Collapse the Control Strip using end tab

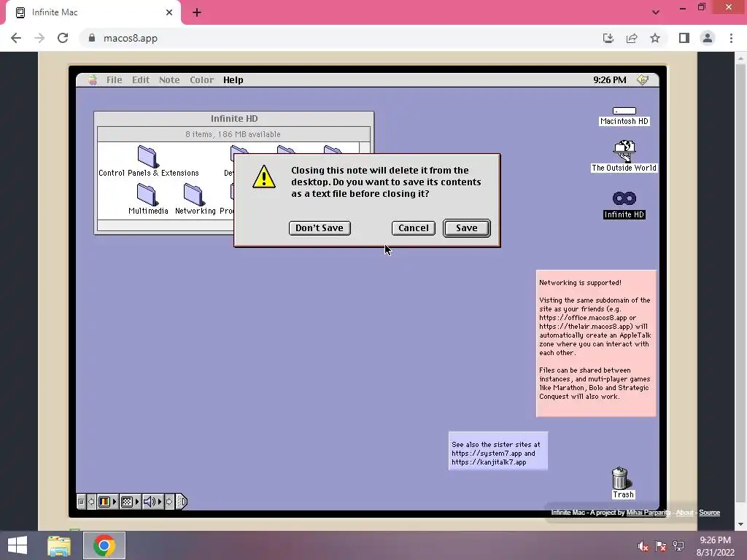click(x=182, y=502)
